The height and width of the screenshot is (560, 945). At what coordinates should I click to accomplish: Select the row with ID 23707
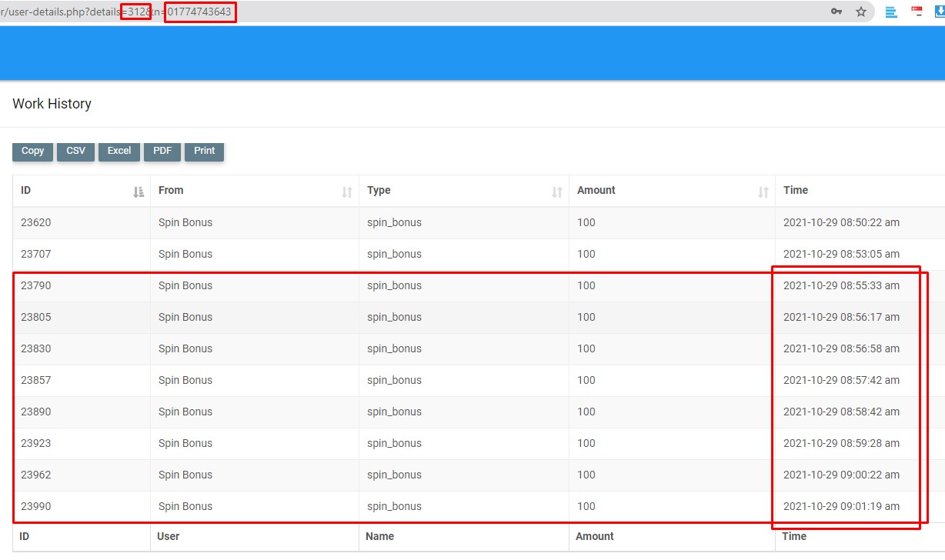point(36,255)
